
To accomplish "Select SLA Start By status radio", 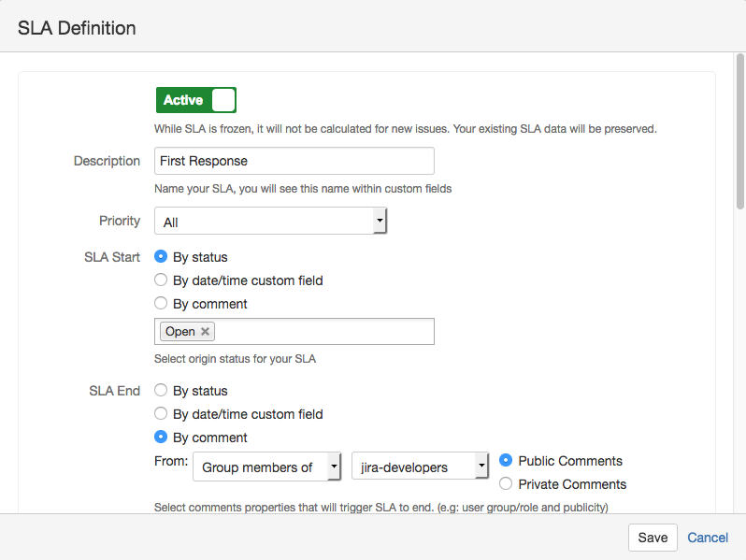I will [161, 257].
